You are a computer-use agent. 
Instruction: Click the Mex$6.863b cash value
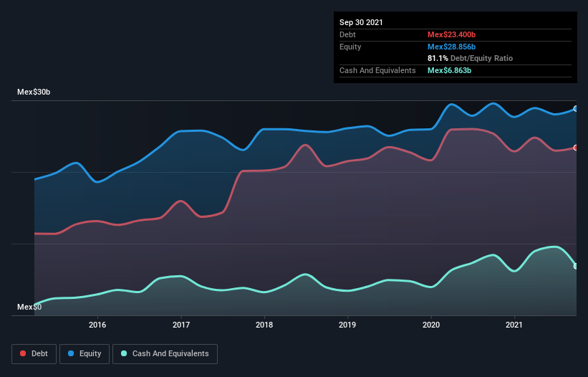[x=449, y=70]
